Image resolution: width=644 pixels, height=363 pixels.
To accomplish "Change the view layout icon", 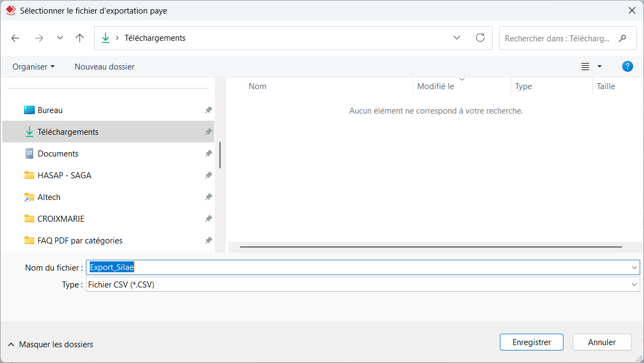I will point(585,67).
